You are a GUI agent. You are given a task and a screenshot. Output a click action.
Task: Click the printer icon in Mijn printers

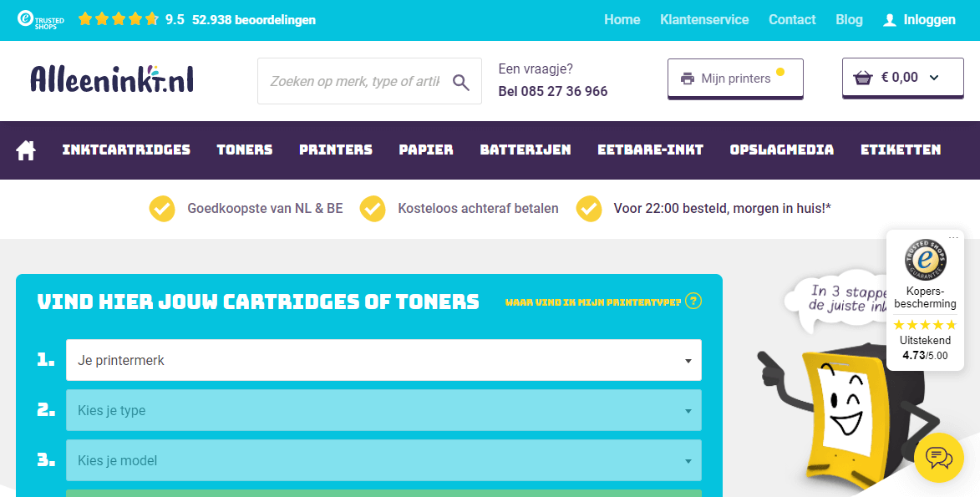[x=688, y=79]
